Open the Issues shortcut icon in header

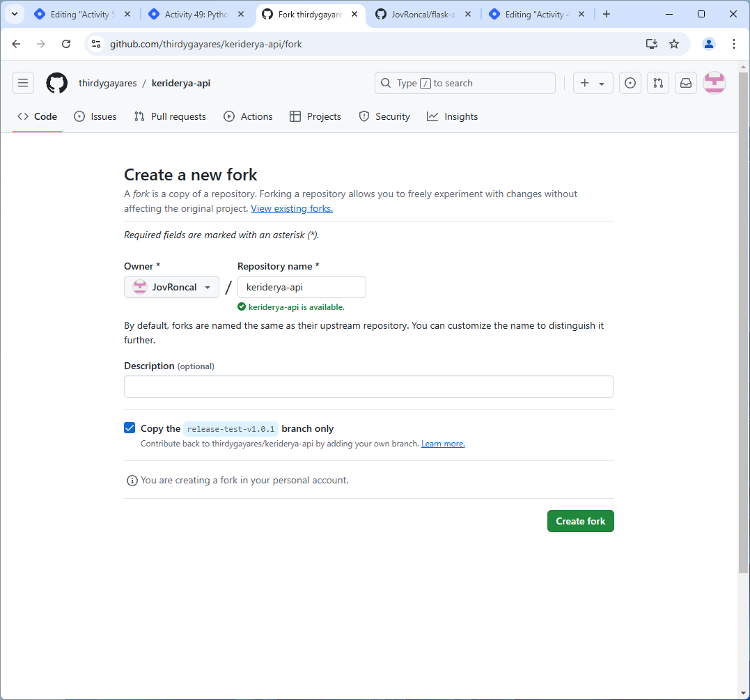tap(630, 84)
